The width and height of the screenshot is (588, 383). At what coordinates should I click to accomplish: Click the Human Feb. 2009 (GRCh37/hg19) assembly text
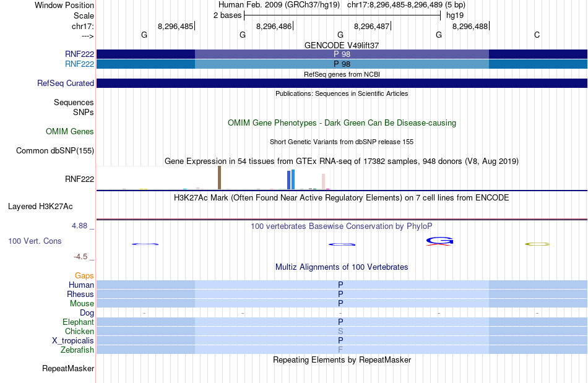(x=279, y=5)
